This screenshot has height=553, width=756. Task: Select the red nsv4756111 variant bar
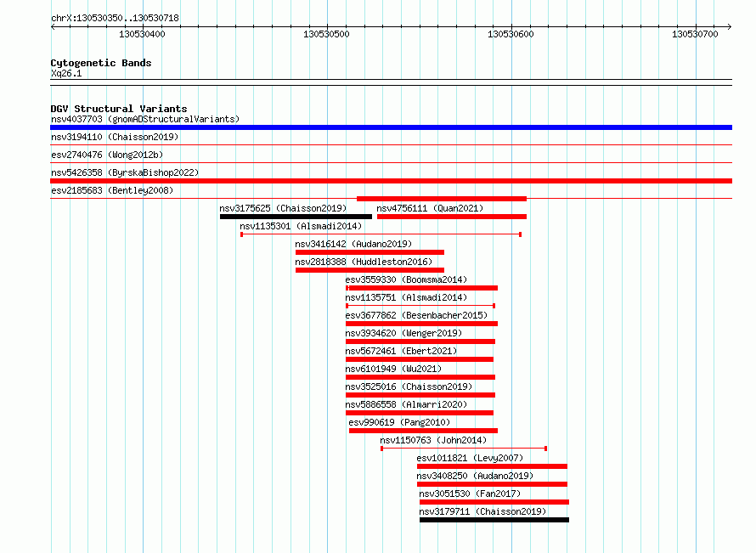(x=452, y=217)
